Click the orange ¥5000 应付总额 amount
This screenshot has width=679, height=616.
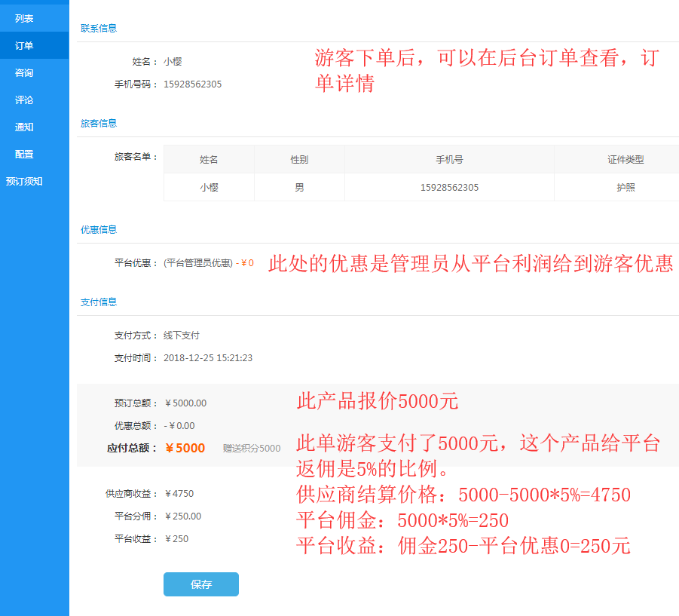click(185, 448)
